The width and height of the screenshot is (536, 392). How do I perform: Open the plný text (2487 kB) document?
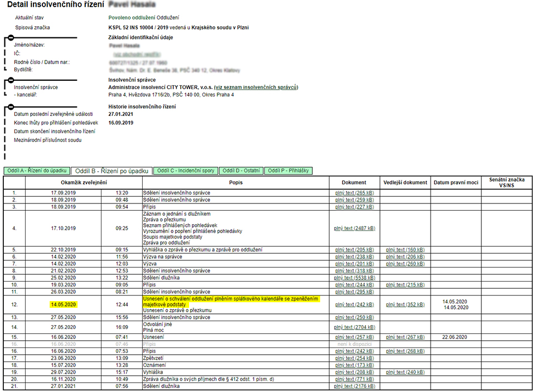click(355, 228)
